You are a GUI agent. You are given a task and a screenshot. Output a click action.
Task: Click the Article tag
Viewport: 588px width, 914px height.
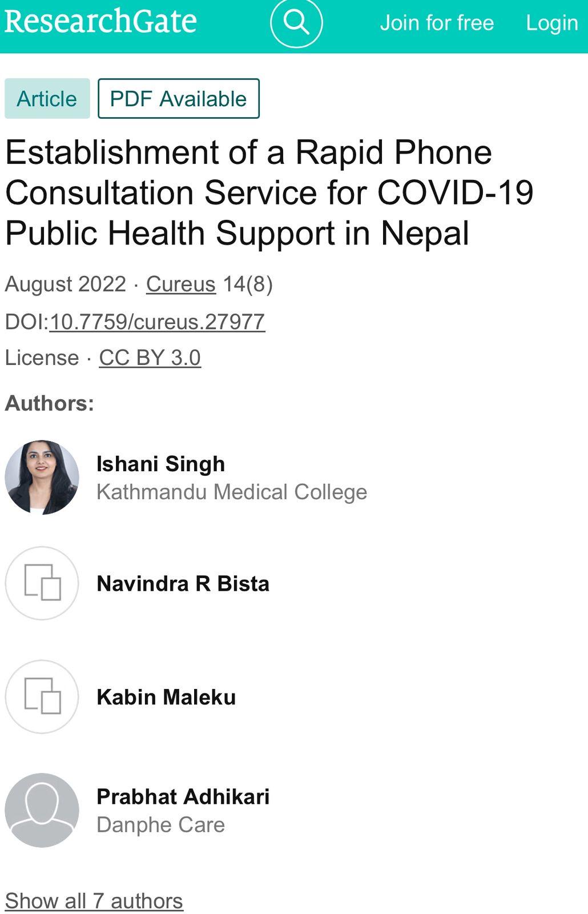coord(47,99)
